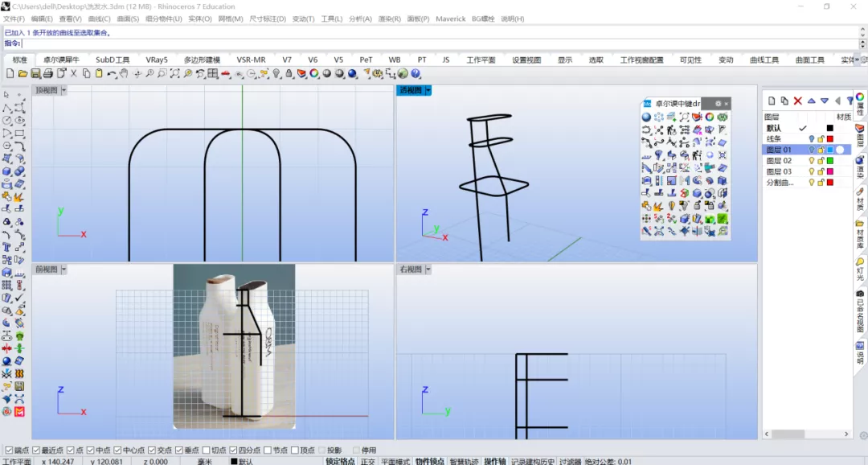Move layer up with blue up triangle
The width and height of the screenshot is (868, 465).
click(811, 101)
